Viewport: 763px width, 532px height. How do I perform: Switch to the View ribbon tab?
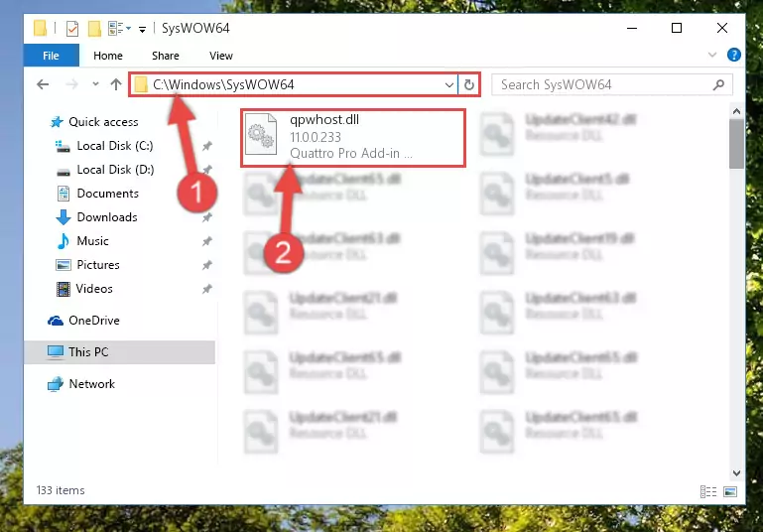point(221,56)
